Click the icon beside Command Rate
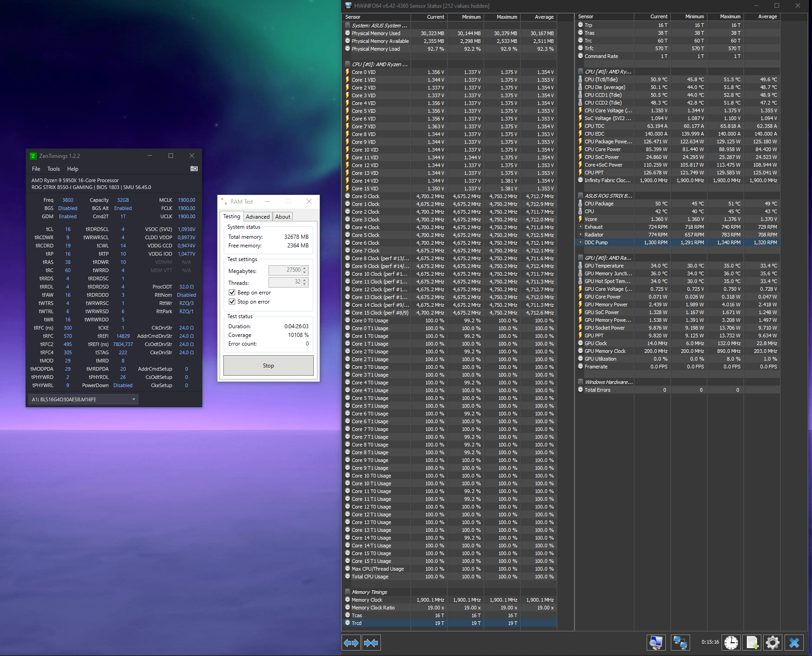 pyautogui.click(x=580, y=56)
